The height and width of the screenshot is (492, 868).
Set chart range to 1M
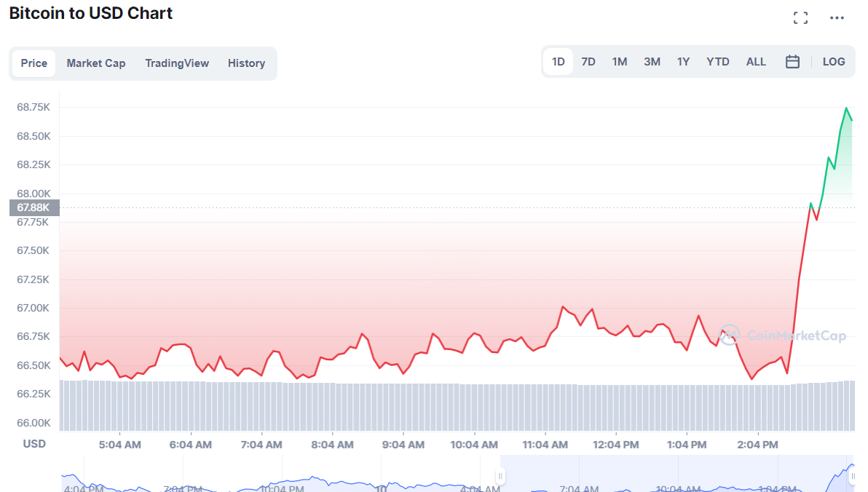[620, 62]
